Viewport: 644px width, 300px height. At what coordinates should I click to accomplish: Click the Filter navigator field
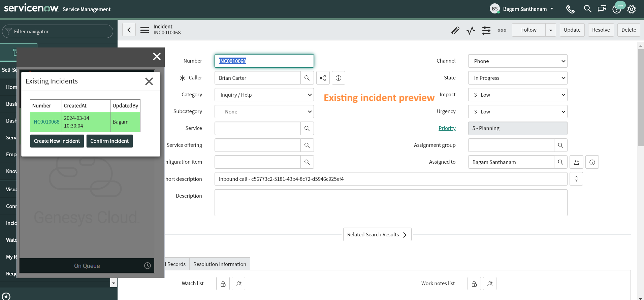(x=58, y=31)
